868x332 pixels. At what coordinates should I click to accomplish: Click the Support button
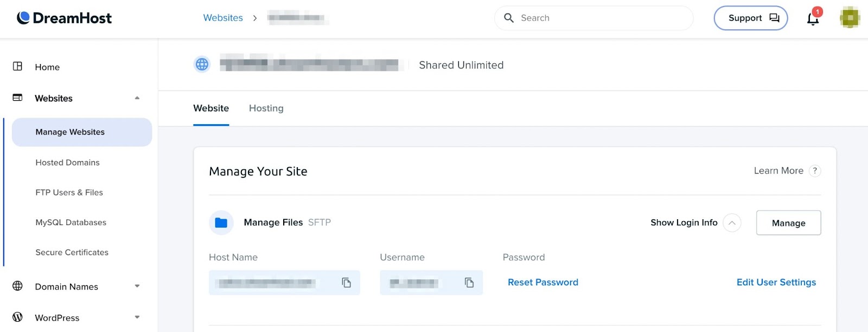(x=750, y=18)
